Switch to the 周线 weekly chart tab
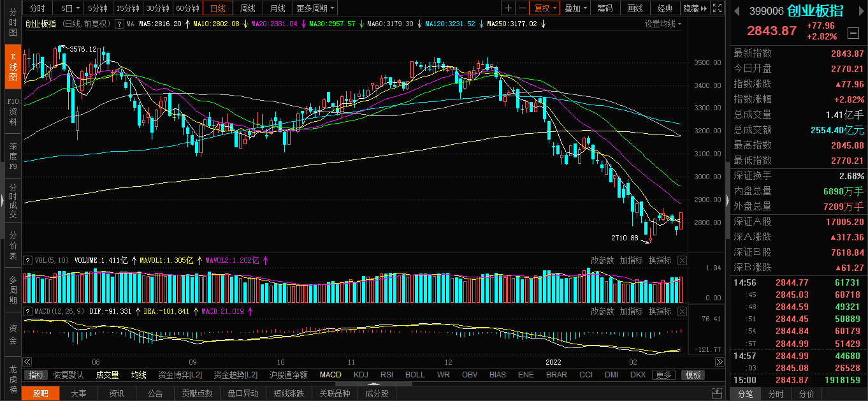 (x=248, y=8)
